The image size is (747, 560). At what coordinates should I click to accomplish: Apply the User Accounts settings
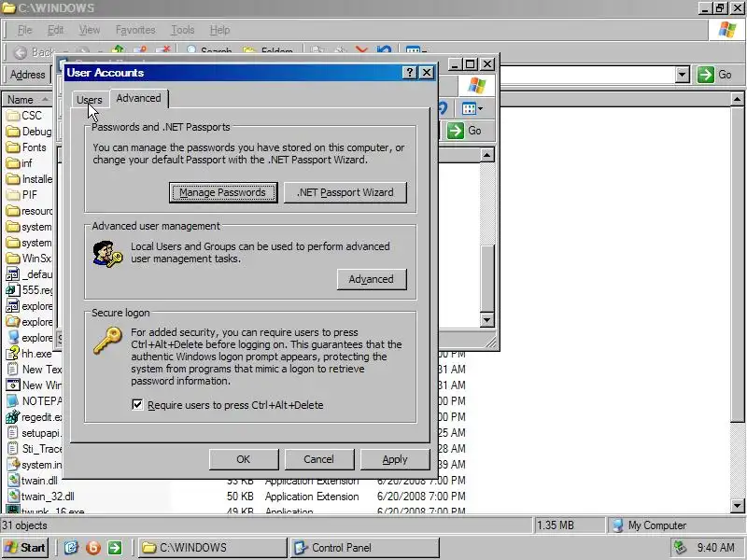(395, 459)
